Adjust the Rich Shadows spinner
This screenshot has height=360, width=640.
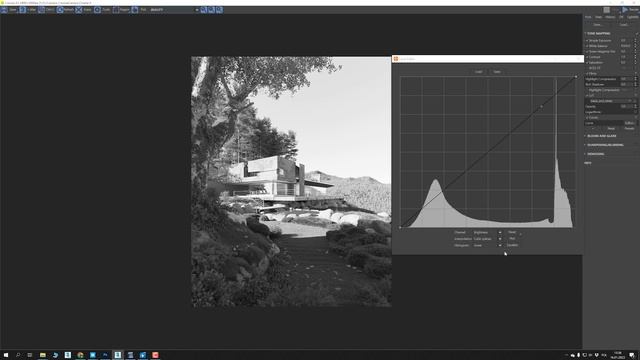pos(636,84)
